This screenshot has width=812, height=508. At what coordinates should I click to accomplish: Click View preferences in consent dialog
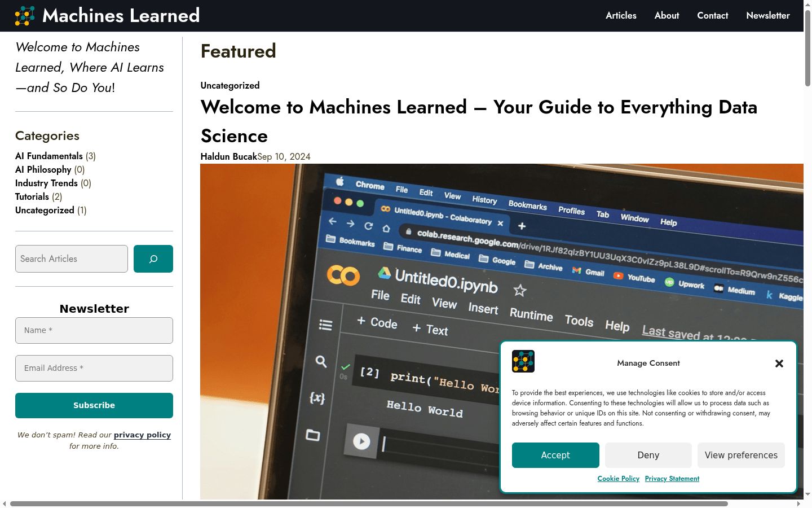(x=741, y=456)
